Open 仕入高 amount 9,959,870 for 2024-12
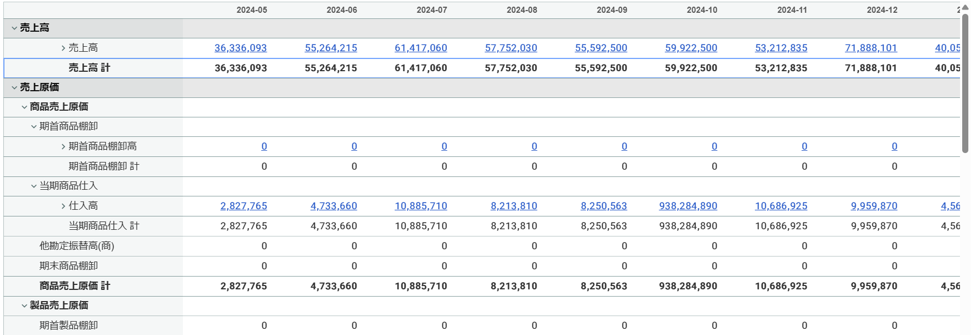 874,206
